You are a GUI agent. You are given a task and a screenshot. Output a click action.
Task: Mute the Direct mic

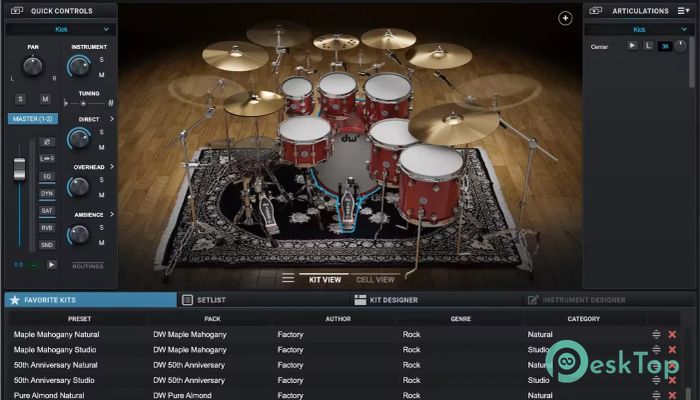click(102, 147)
